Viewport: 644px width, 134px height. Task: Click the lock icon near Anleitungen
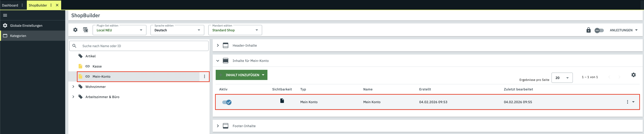tap(589, 30)
